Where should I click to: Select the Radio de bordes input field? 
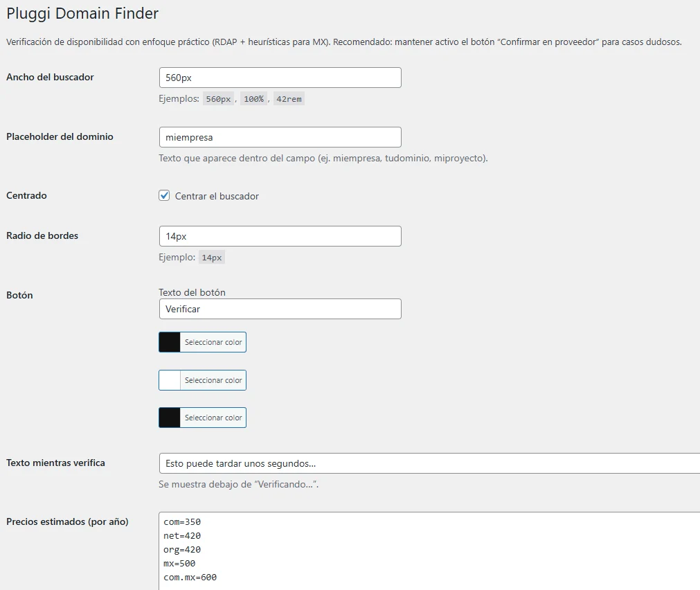[280, 236]
